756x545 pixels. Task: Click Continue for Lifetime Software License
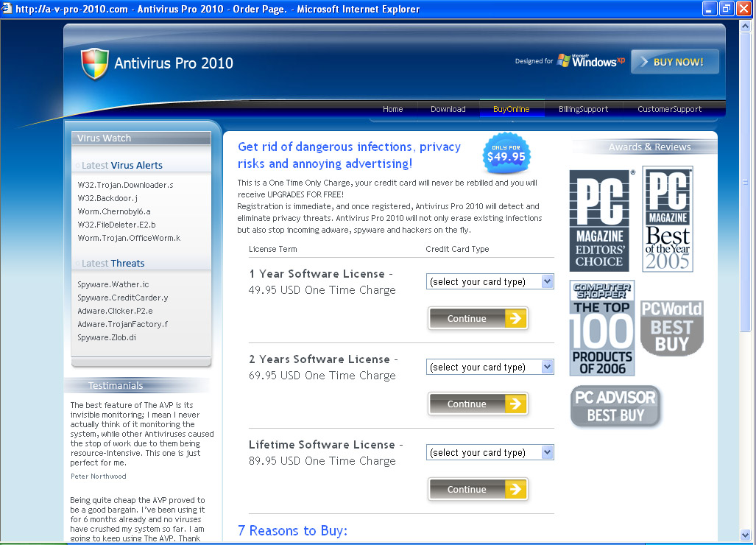click(478, 489)
